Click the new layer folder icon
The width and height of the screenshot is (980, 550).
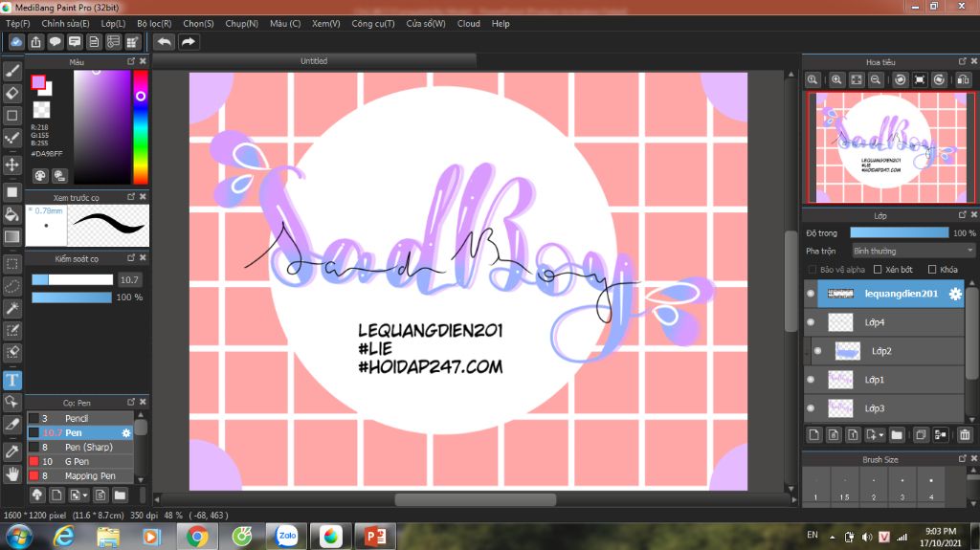[x=897, y=434]
